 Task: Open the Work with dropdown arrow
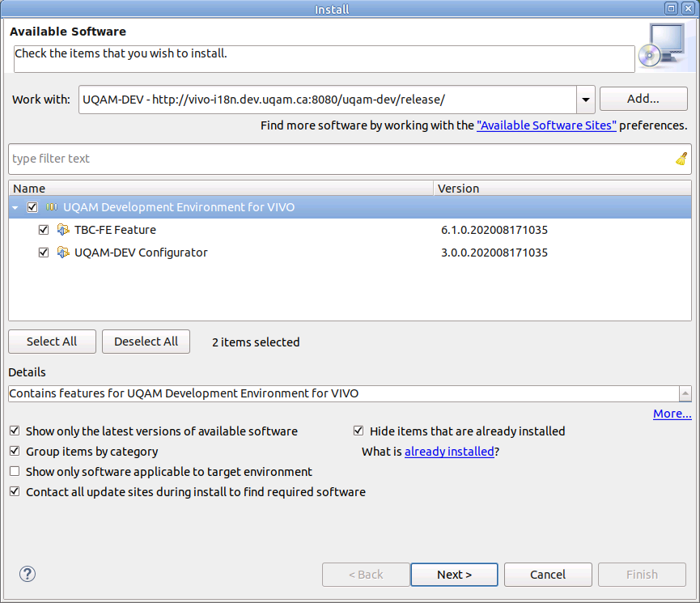coord(586,100)
